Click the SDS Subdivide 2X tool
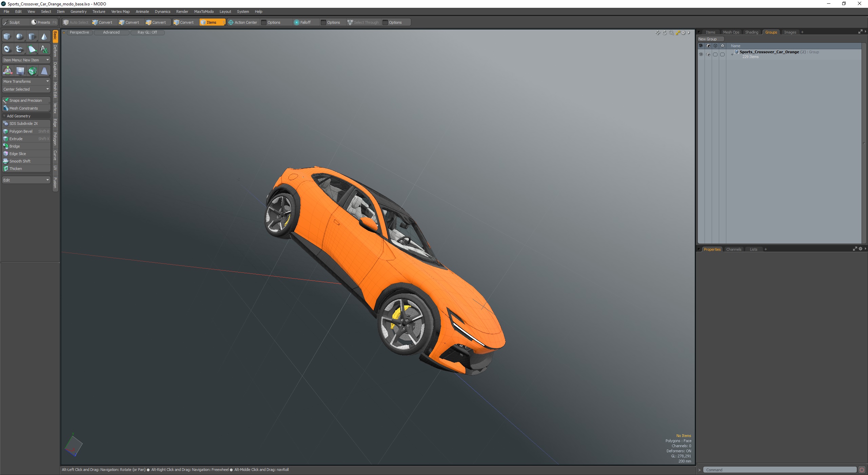 click(26, 123)
